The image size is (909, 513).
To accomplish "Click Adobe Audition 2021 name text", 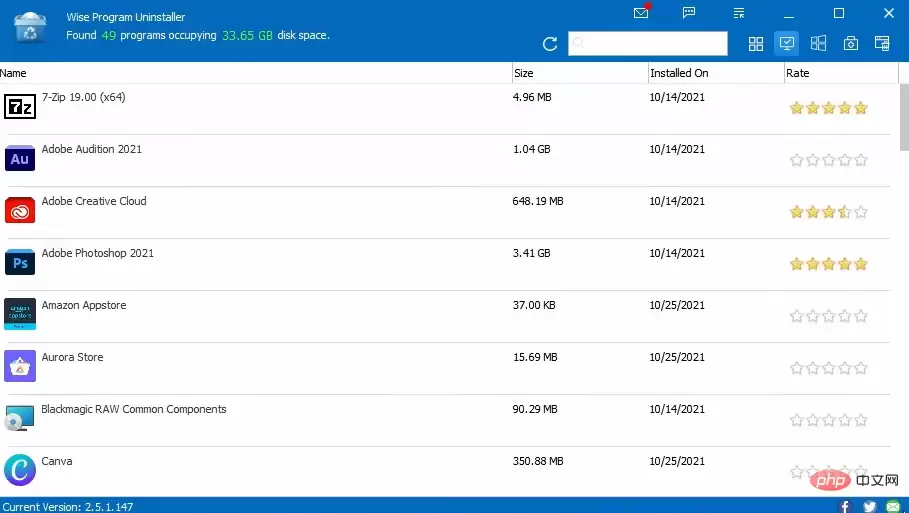I will click(92, 149).
